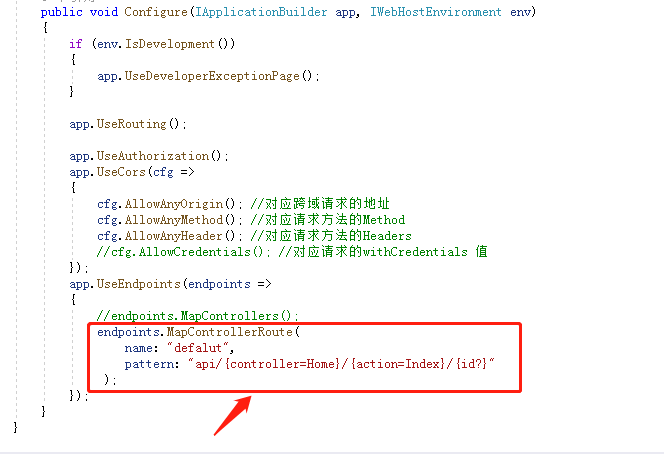Click the commented-out cfg.AllowCredentials line
664x454 pixels.
tap(292, 252)
